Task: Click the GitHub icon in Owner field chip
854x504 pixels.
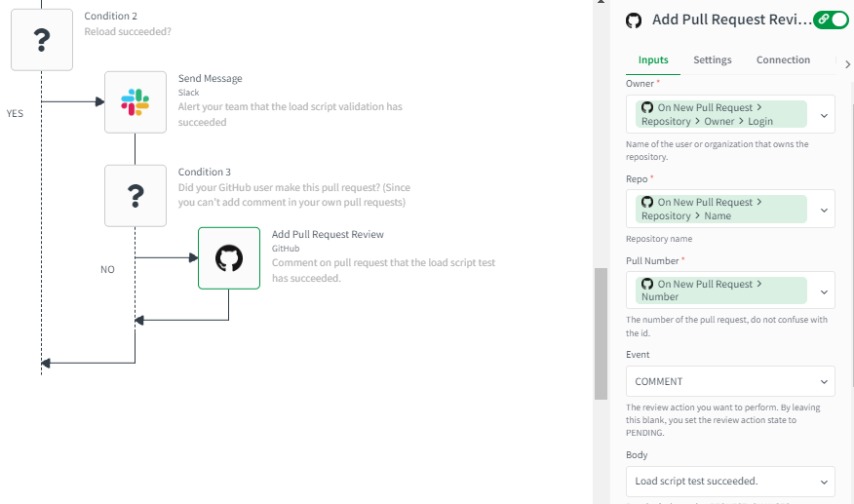Action: click(646, 107)
